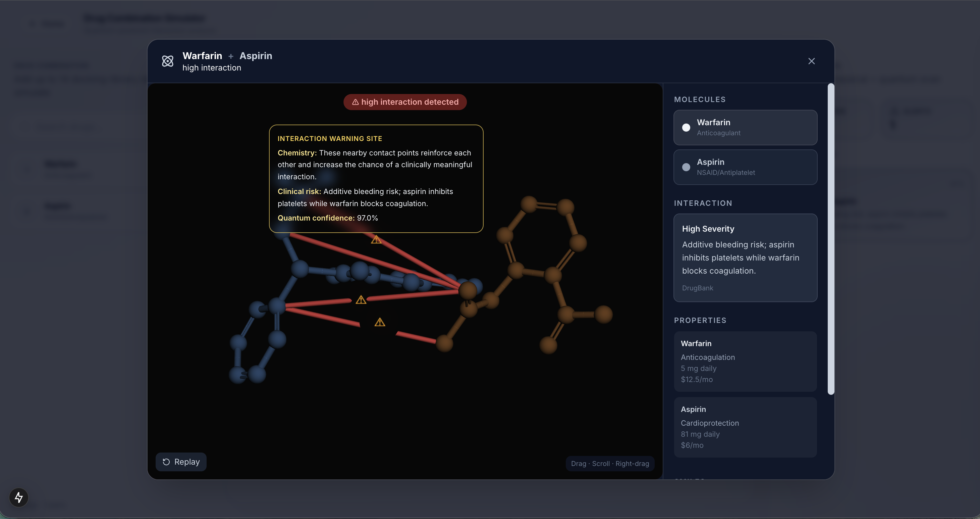The image size is (980, 519).
Task: Click the Interaction Warning Site tooltip
Action: [376, 179]
